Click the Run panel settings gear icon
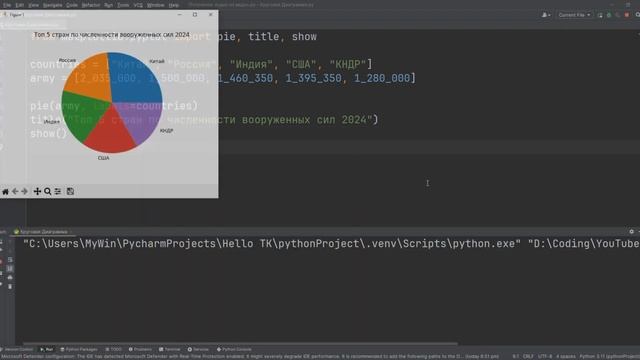This screenshot has height=360, width=640. (x=631, y=231)
